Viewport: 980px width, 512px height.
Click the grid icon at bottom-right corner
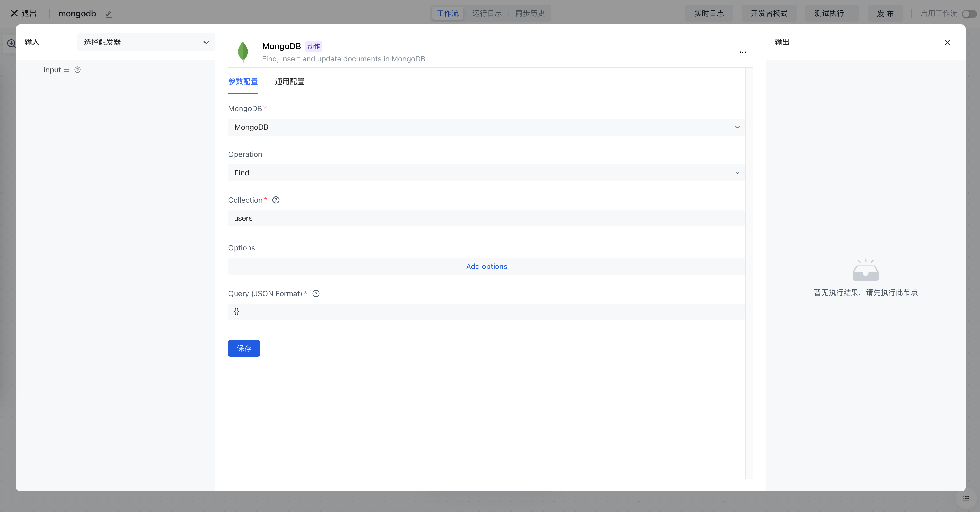tap(966, 498)
